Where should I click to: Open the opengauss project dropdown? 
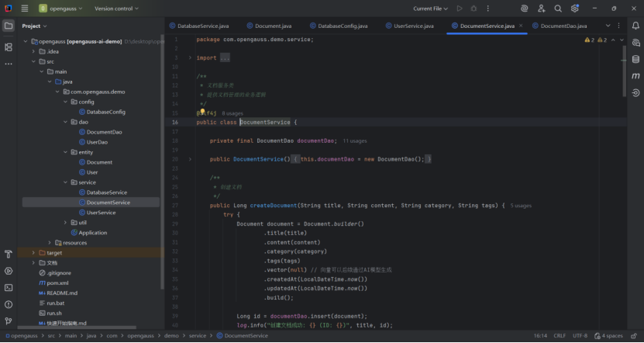tap(60, 9)
